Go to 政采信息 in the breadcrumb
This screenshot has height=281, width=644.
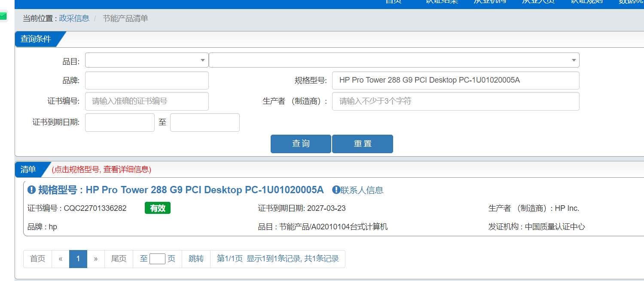point(74,18)
